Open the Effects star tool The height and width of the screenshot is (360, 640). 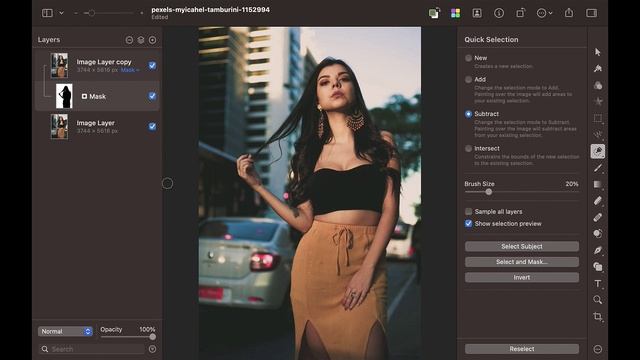click(x=598, y=102)
